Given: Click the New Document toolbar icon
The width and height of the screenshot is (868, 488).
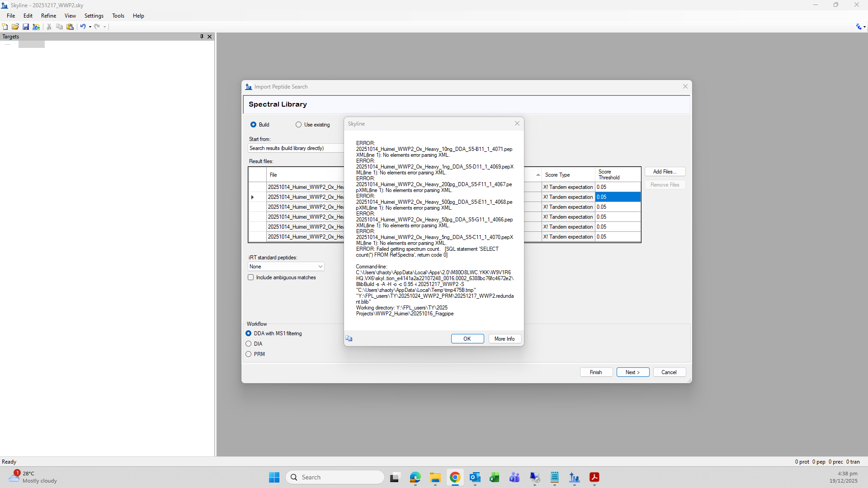Looking at the screenshot, I should click(5, 27).
